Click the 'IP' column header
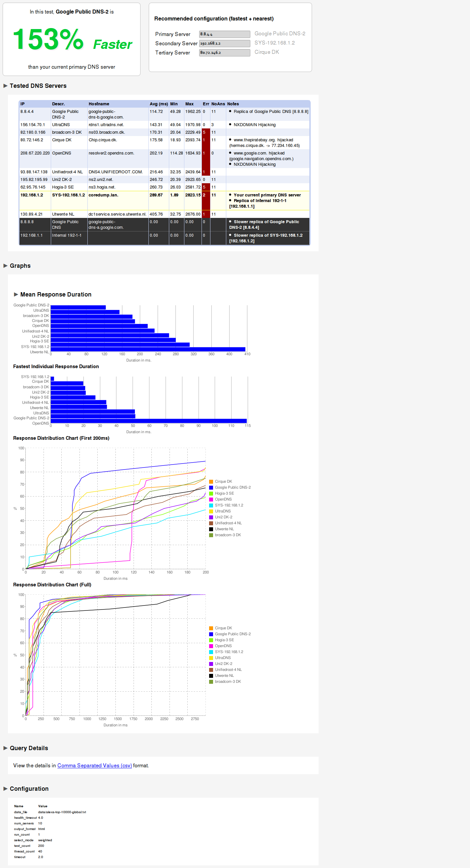The height and width of the screenshot is (868, 470). point(22,104)
